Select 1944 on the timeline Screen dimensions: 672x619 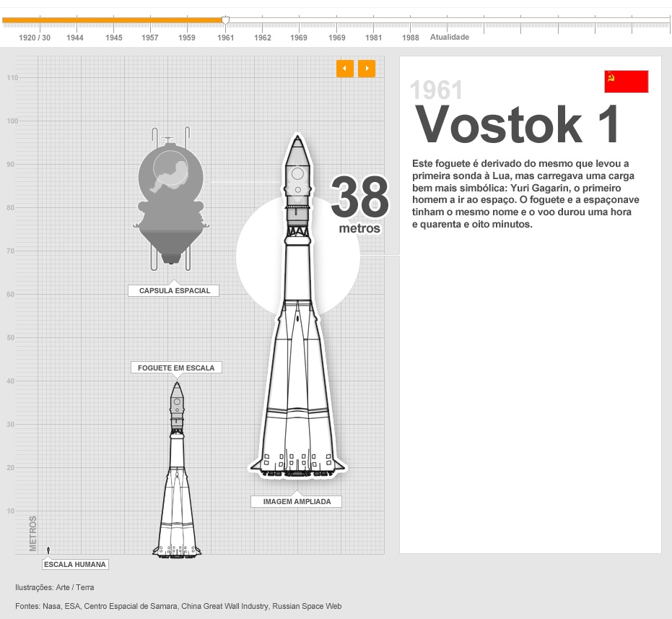click(75, 38)
